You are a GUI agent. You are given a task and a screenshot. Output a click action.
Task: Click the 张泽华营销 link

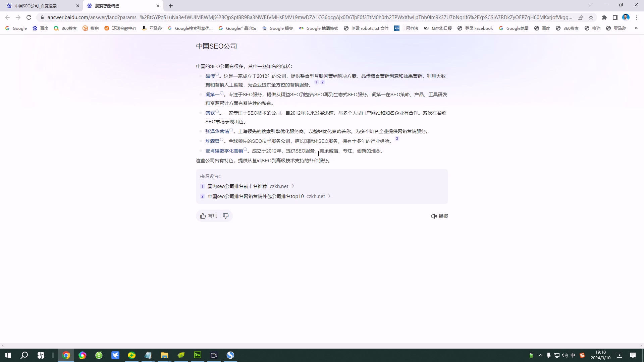coord(217,131)
